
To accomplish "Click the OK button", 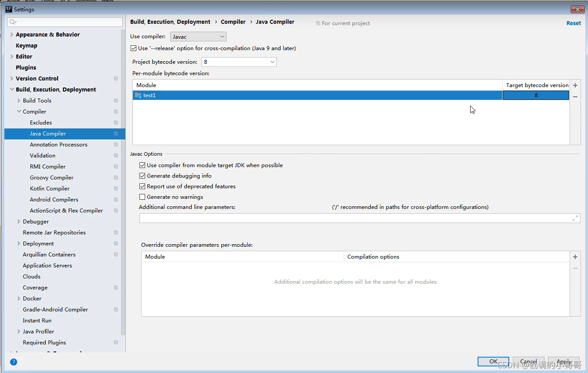I will click(x=493, y=362).
